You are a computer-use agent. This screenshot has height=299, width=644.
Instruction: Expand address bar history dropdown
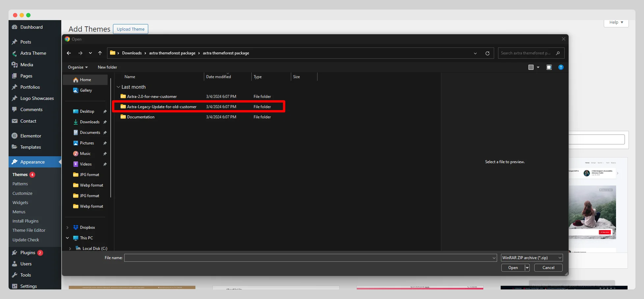[475, 53]
